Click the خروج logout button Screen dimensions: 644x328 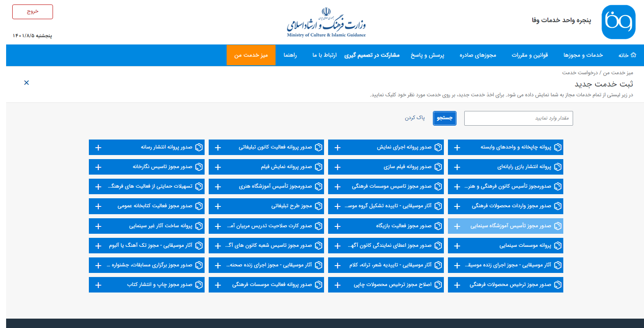(33, 12)
